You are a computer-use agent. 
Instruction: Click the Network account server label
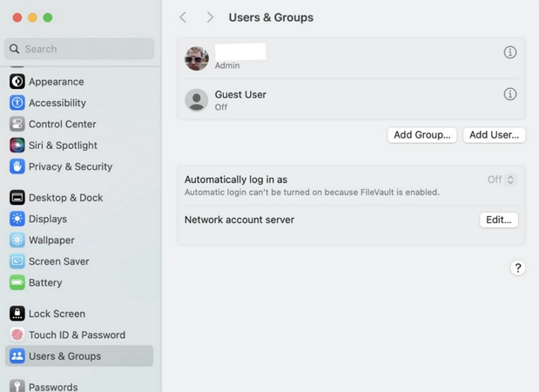coord(239,220)
